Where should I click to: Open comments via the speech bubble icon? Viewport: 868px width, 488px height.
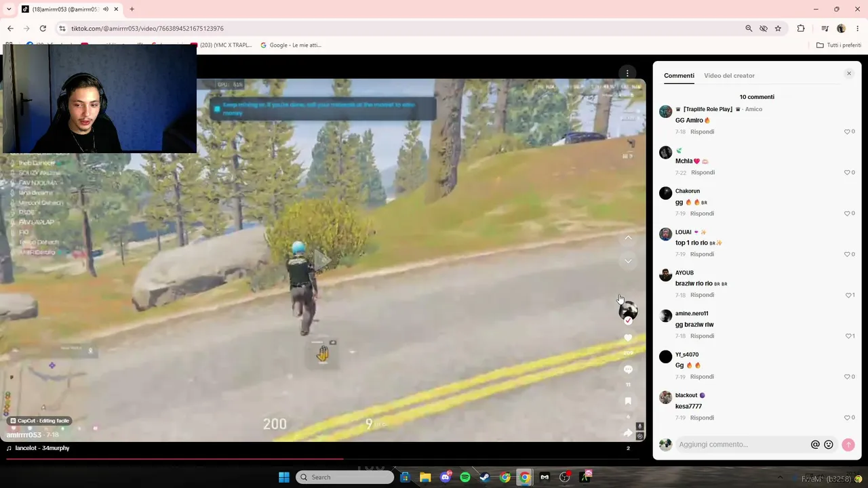tap(628, 369)
